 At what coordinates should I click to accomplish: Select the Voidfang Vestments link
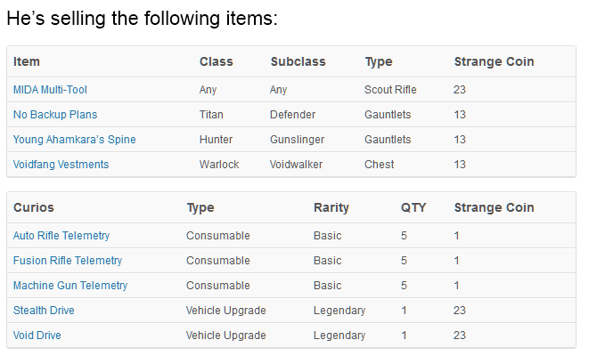[61, 165]
